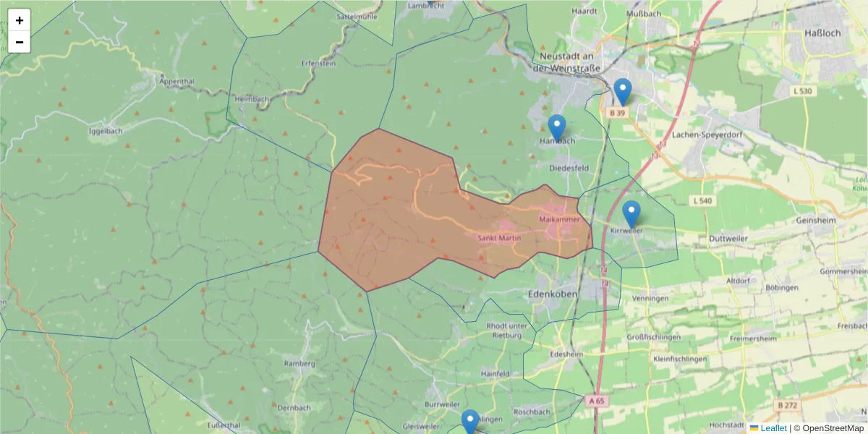The image size is (868, 434).
Task: Click the Edenkoben town label
Action: 553,294
